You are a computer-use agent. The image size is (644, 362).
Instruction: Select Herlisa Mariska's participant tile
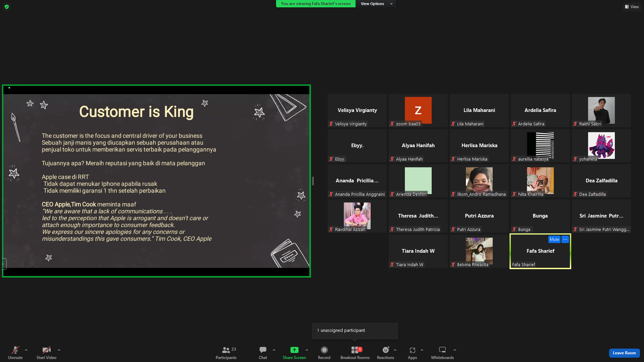pyautogui.click(x=479, y=145)
